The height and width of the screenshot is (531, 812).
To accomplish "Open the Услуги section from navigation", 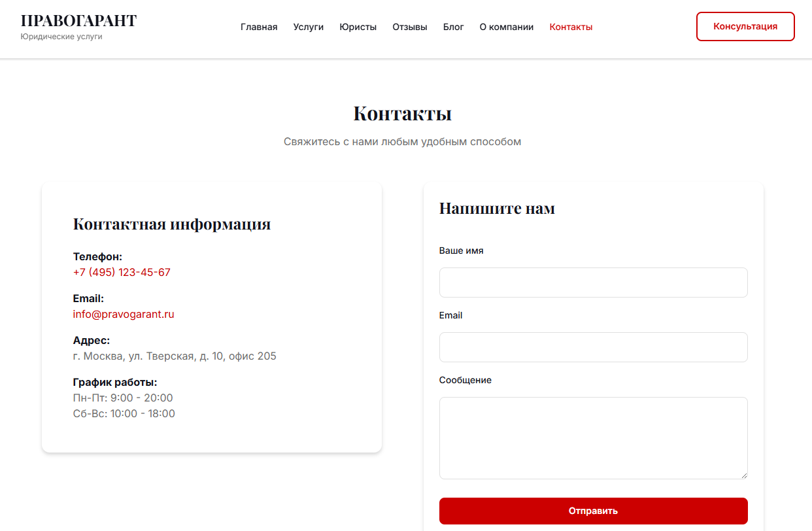I will point(308,27).
